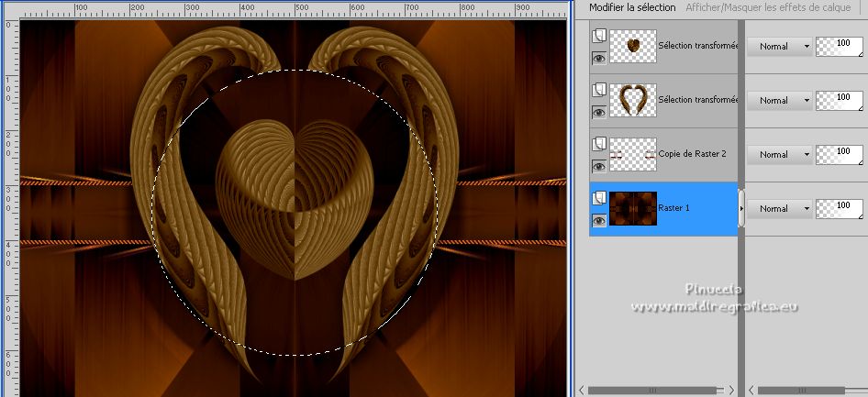Click layer type icon beside small-heart Sélection transformée

[598, 36]
